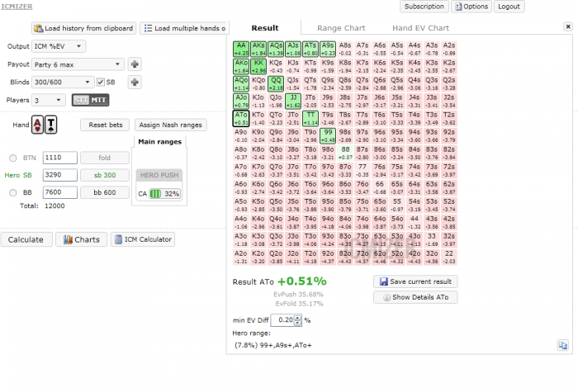Open the ICM Calculator
This screenshot has height=392, width=578.
(x=143, y=239)
